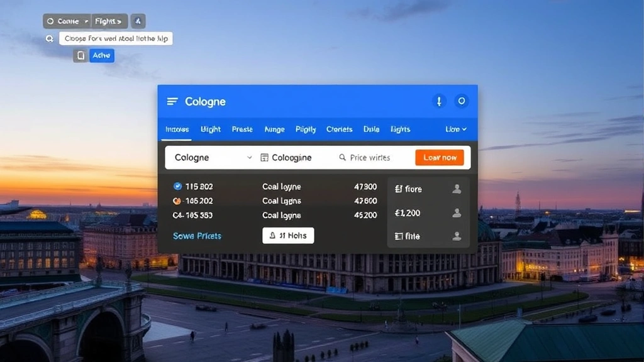Open the More dropdown in the navigation bar
Screen dimensions: 644x362
point(455,129)
